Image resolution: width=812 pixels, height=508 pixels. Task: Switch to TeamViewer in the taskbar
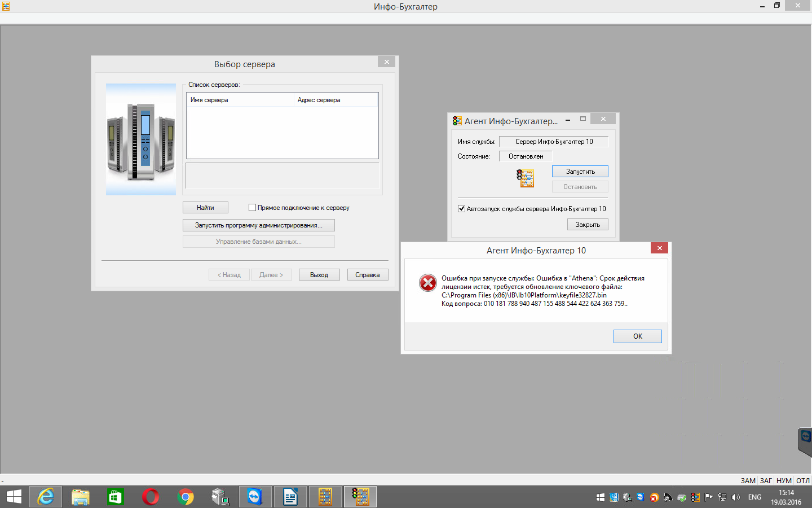[255, 497]
